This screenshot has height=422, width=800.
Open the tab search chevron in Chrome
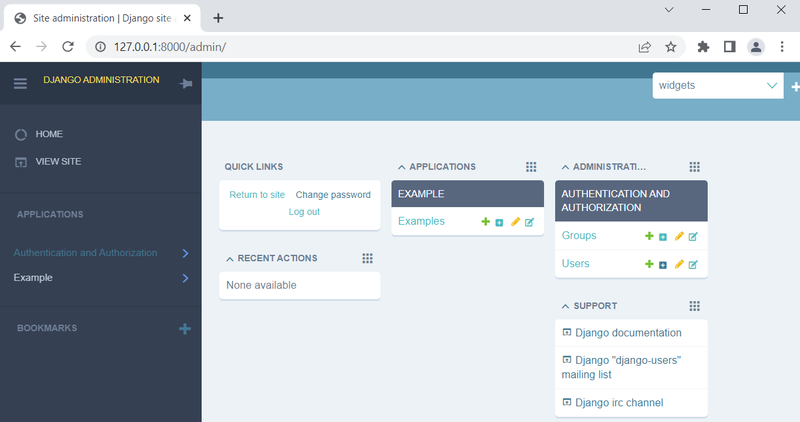point(669,10)
